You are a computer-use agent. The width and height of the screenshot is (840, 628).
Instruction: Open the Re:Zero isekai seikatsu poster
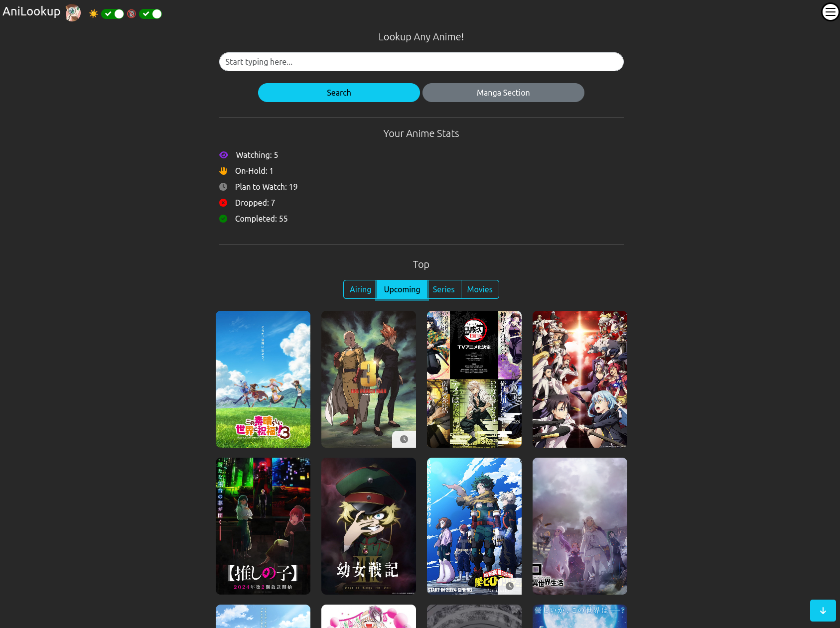580,526
